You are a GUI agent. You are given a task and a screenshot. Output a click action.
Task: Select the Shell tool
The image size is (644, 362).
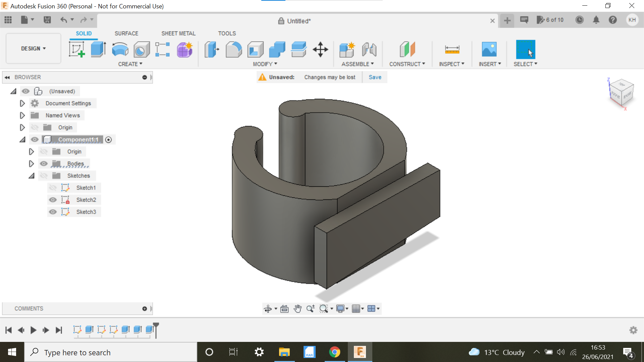pyautogui.click(x=255, y=50)
